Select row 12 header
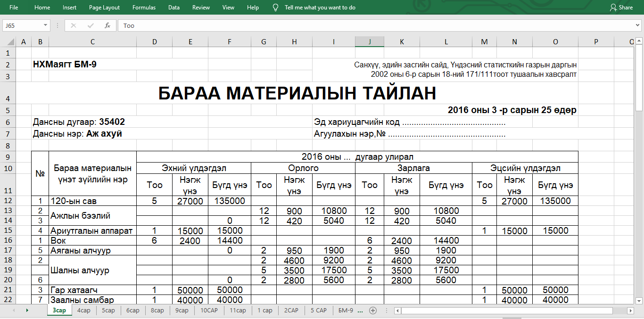The height and width of the screenshot is (319, 644). (x=8, y=201)
